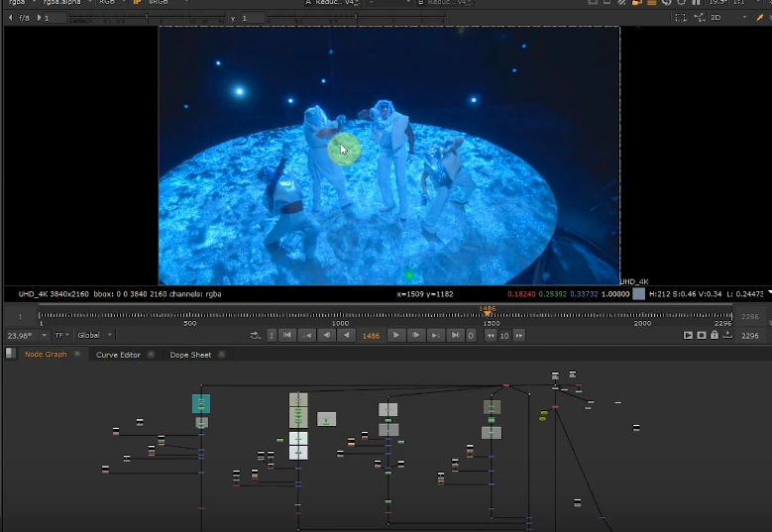772x532 pixels.
Task: Click the green light node with X
Action: pyautogui.click(x=326, y=419)
